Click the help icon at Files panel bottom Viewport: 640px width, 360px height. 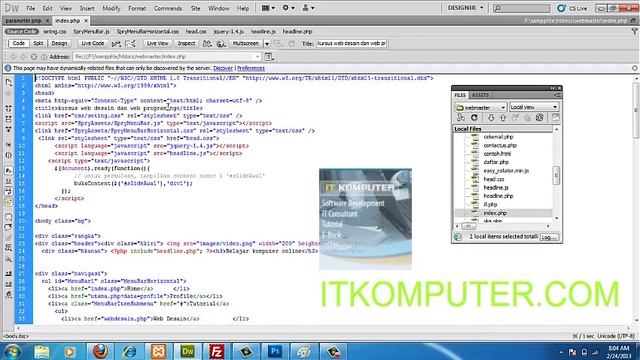(458, 237)
